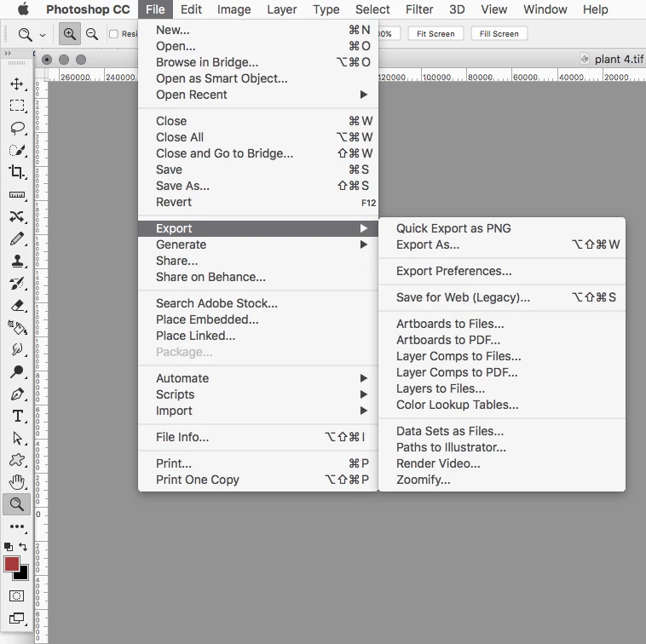Viewport: 646px width, 644px height.
Task: Click the black background color swatch
Action: click(23, 575)
